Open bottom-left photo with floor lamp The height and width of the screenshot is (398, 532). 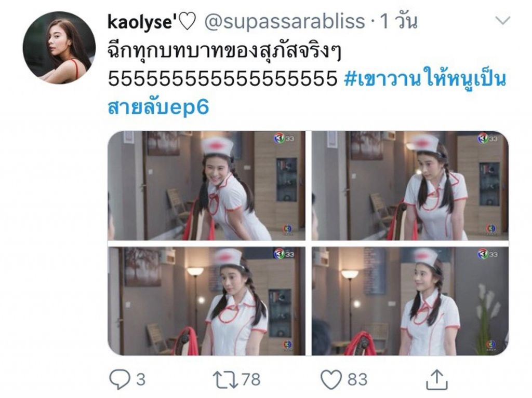pos(206,301)
